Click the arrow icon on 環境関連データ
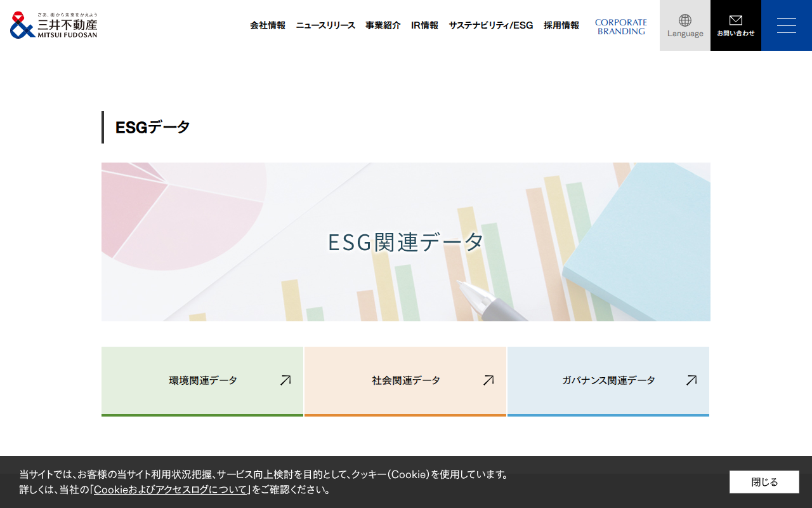Screen dimensions: 812x508 click(285, 380)
